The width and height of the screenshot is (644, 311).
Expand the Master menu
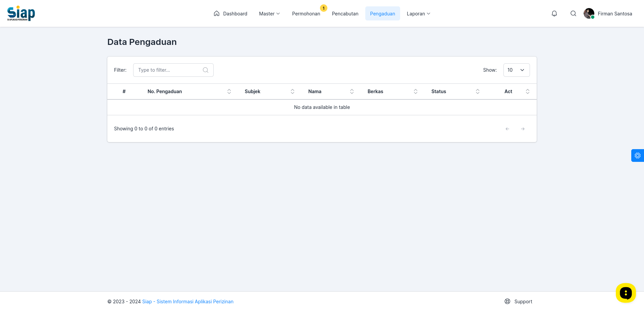pyautogui.click(x=269, y=14)
